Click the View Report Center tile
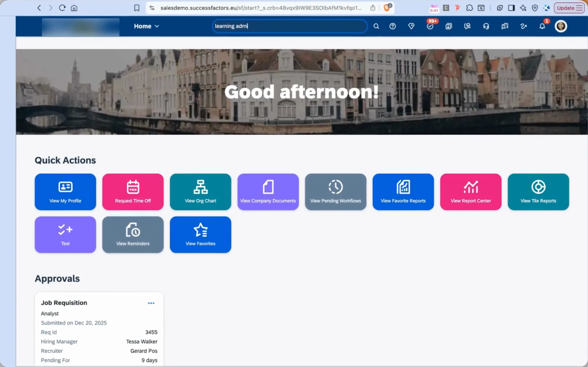Viewport: 588px width, 367px height. coord(471,192)
